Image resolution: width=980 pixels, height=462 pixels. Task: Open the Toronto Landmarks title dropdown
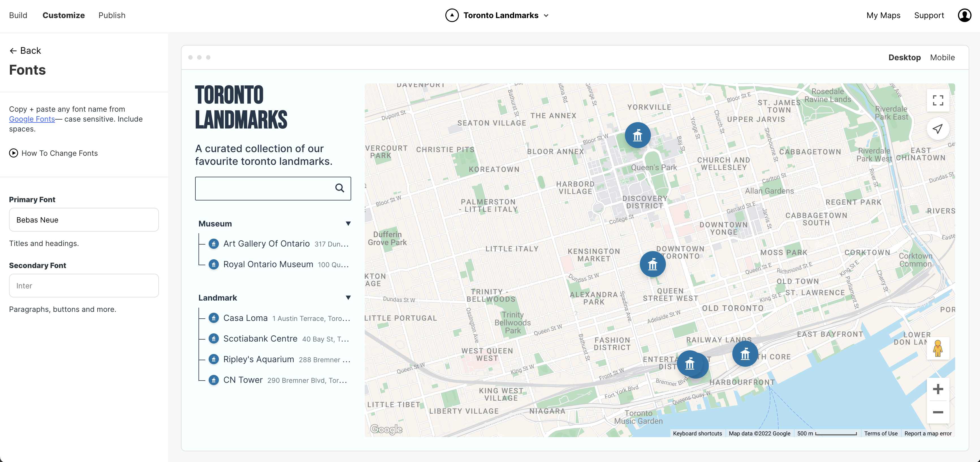547,16
